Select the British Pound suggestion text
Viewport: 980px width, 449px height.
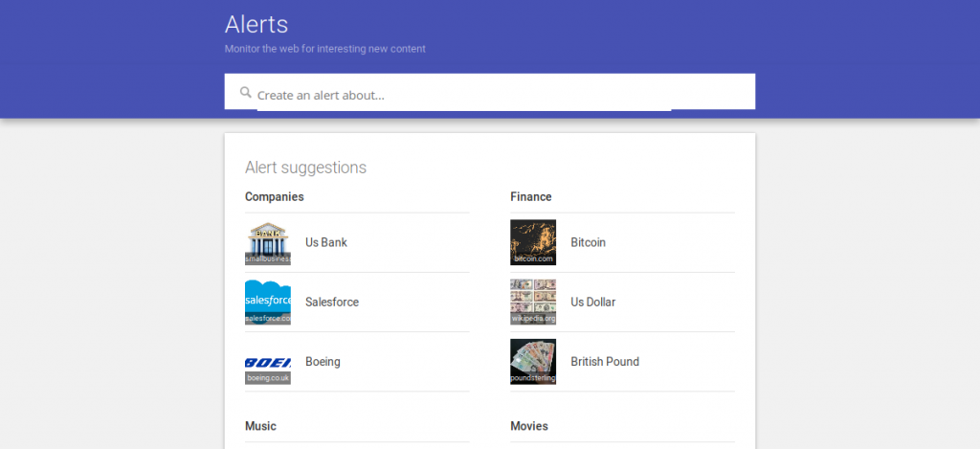pos(605,362)
